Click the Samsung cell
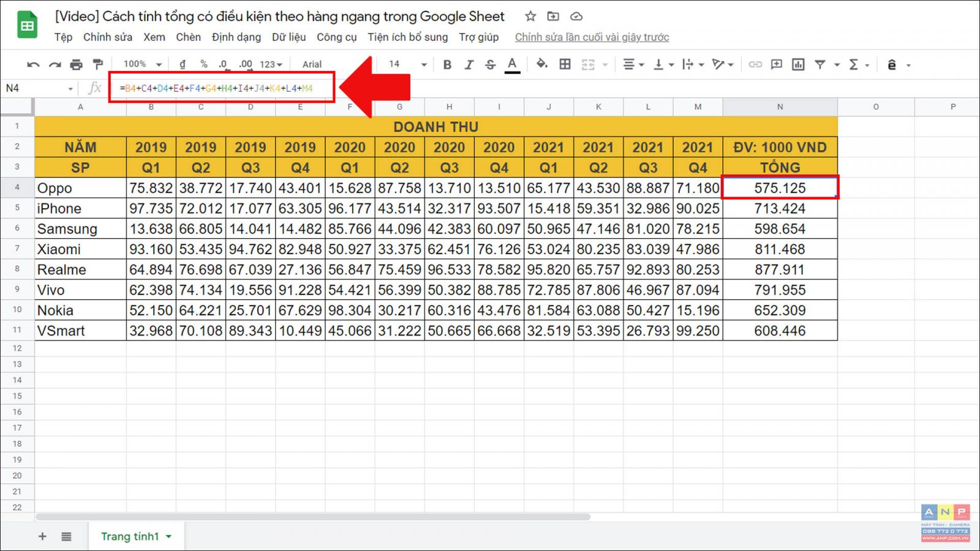Image resolution: width=980 pixels, height=551 pixels. [x=80, y=228]
